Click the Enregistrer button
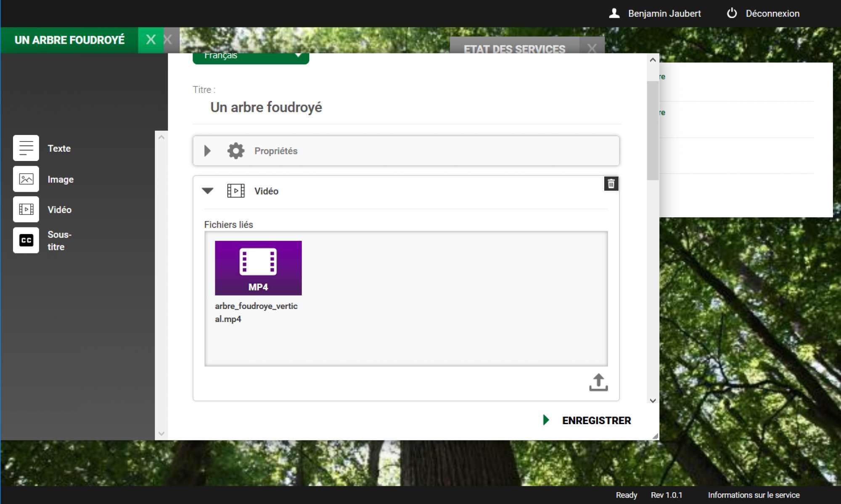The image size is (841, 504). click(x=596, y=420)
